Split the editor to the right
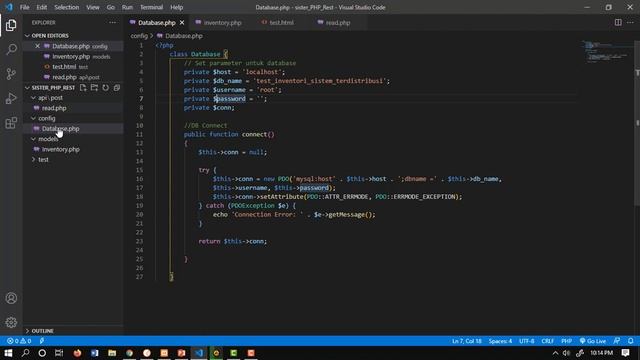Screen dimensions: 640x360 click(x=618, y=22)
